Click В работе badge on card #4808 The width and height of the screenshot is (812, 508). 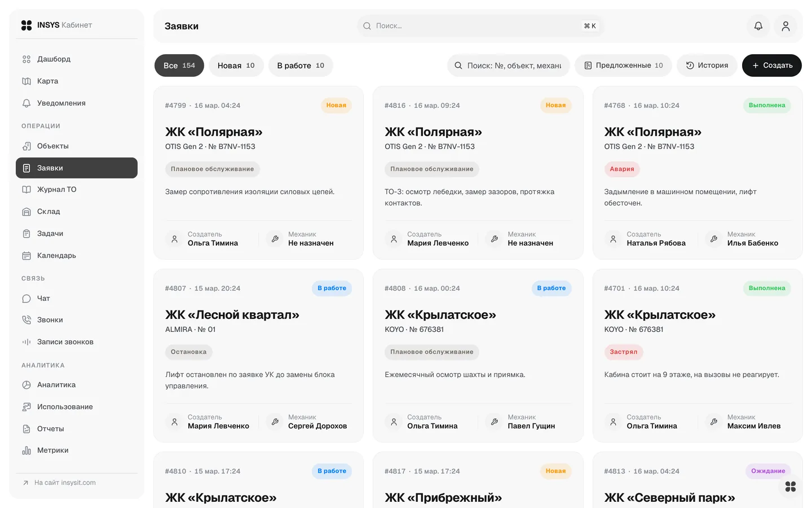coord(551,288)
